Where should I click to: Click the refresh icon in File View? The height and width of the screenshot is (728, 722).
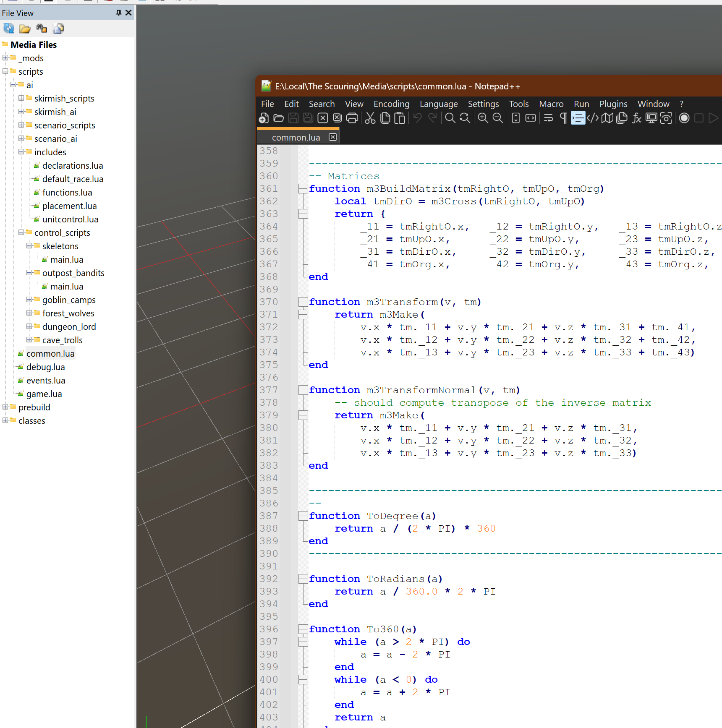[9, 29]
